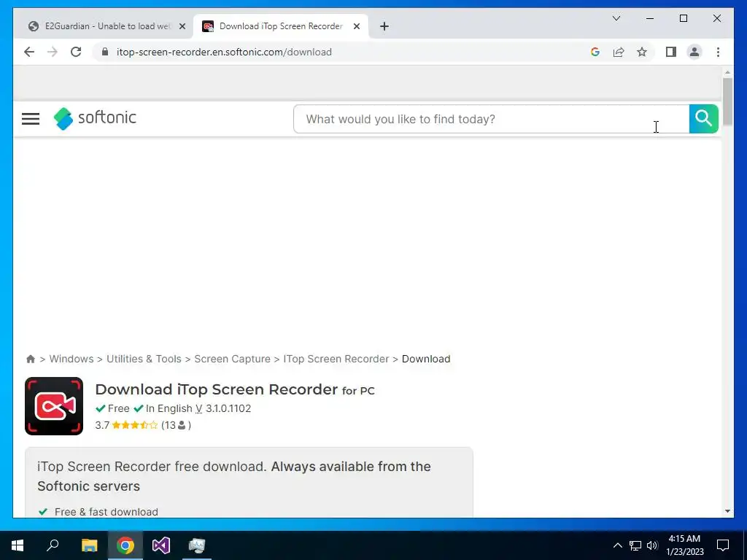Go back to the previous page
The image size is (747, 560).
point(29,52)
